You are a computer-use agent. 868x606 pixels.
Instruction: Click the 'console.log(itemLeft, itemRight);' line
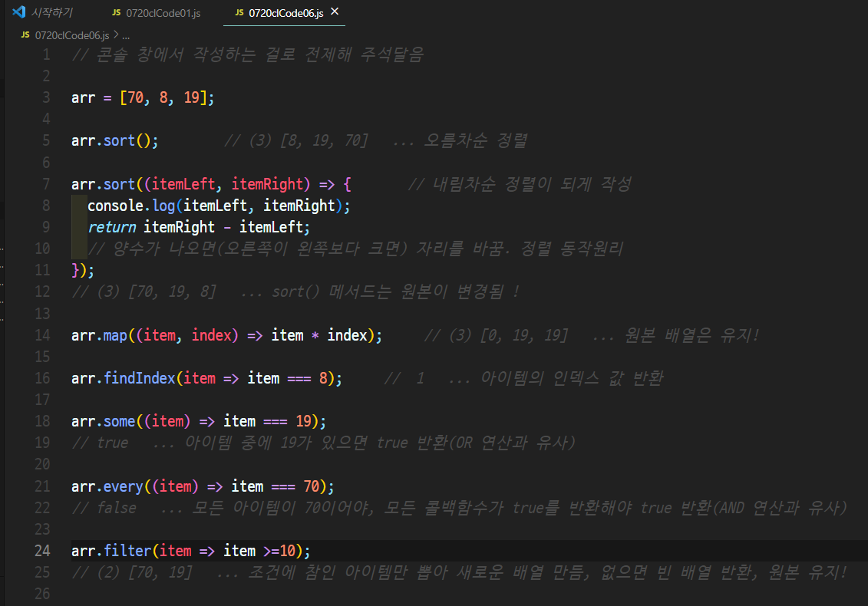click(x=219, y=206)
